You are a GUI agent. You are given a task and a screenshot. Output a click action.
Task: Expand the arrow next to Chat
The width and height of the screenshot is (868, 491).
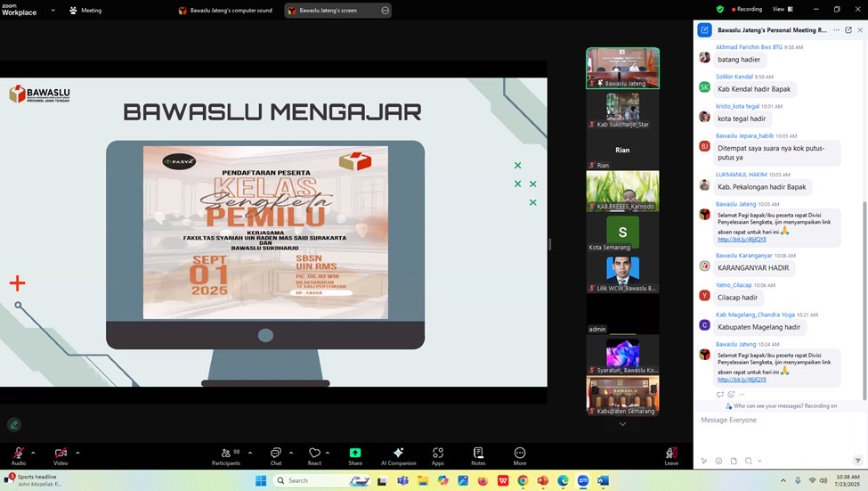point(291,453)
